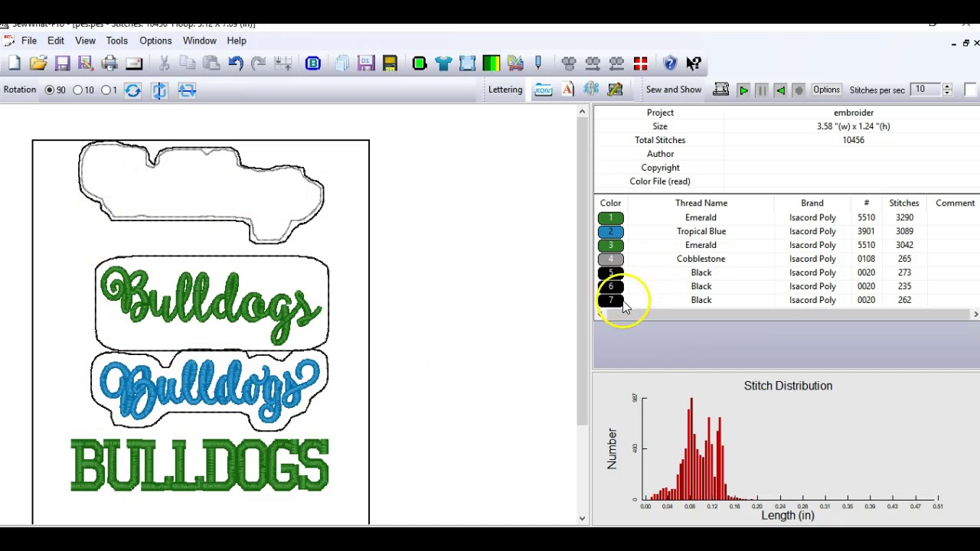Click the Thread Name column header
This screenshot has width=980, height=551.
[701, 203]
